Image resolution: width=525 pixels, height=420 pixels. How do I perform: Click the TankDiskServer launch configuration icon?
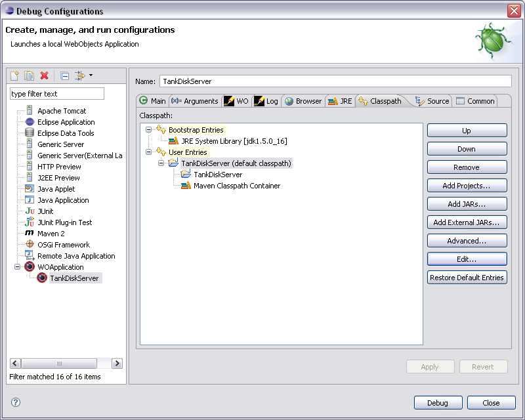[42, 278]
